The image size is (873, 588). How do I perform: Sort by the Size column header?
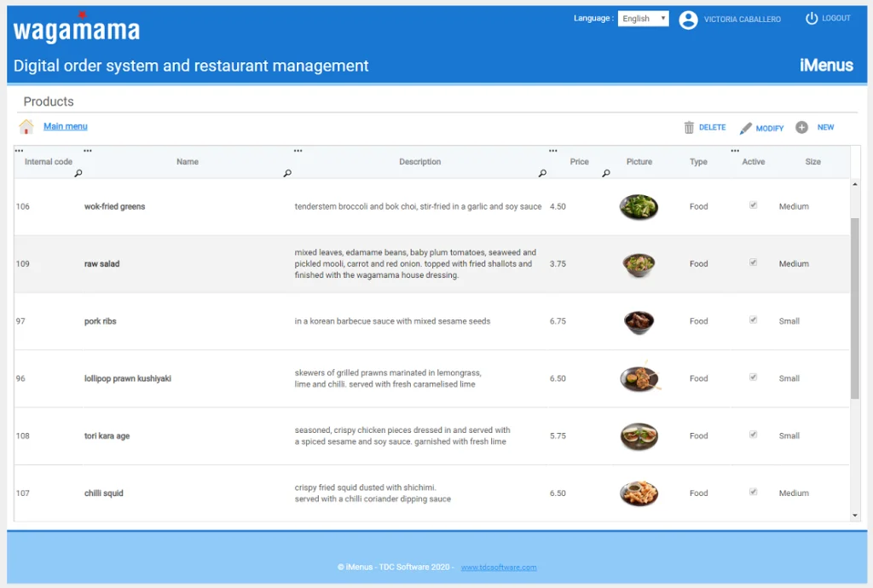[x=812, y=162]
